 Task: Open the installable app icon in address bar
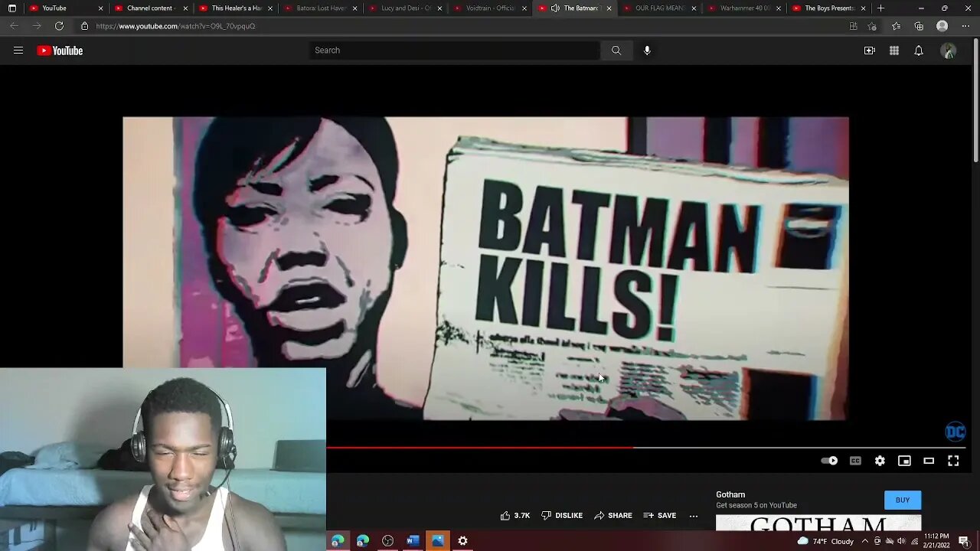tap(854, 26)
